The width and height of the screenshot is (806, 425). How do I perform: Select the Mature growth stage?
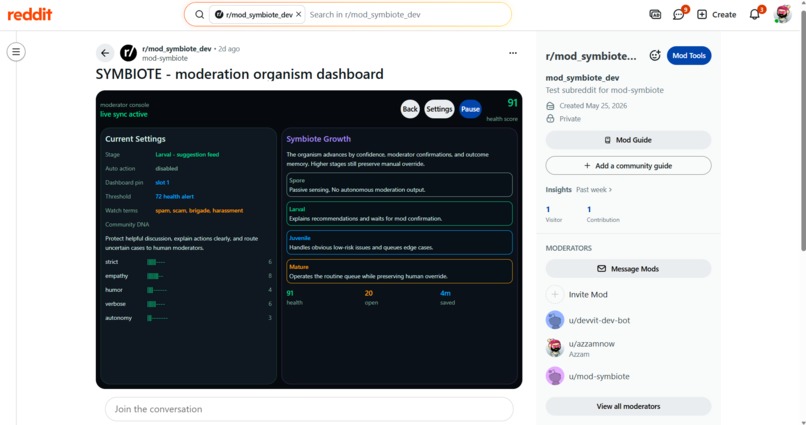pyautogui.click(x=399, y=271)
